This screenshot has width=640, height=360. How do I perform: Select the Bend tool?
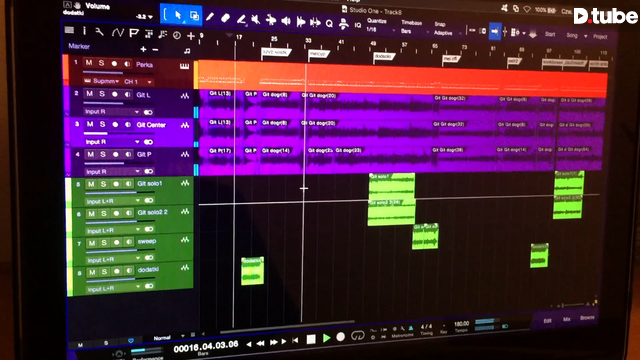(x=271, y=20)
